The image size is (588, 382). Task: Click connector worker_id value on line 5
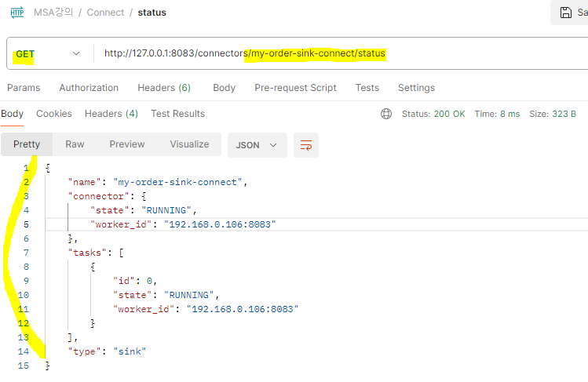pos(220,224)
